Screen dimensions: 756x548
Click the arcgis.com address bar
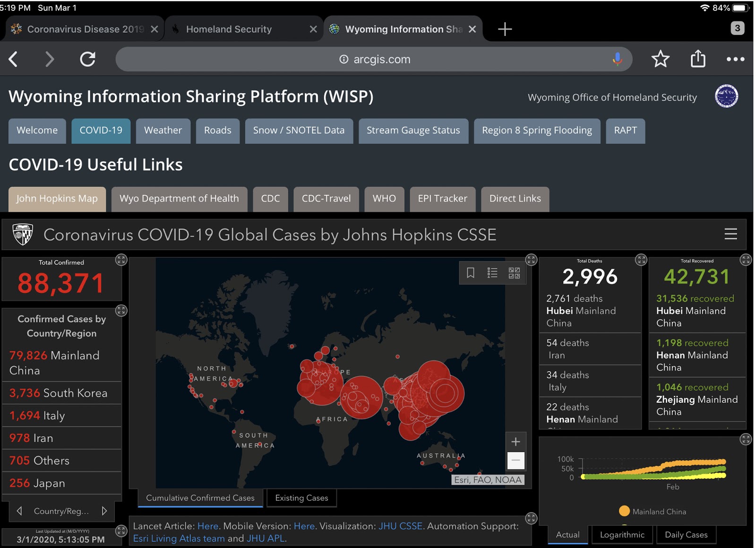pyautogui.click(x=374, y=59)
